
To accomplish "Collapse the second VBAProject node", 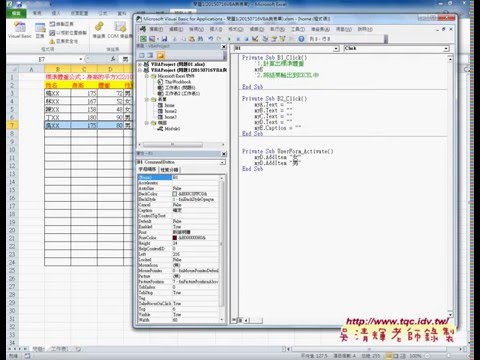I will (x=140, y=70).
